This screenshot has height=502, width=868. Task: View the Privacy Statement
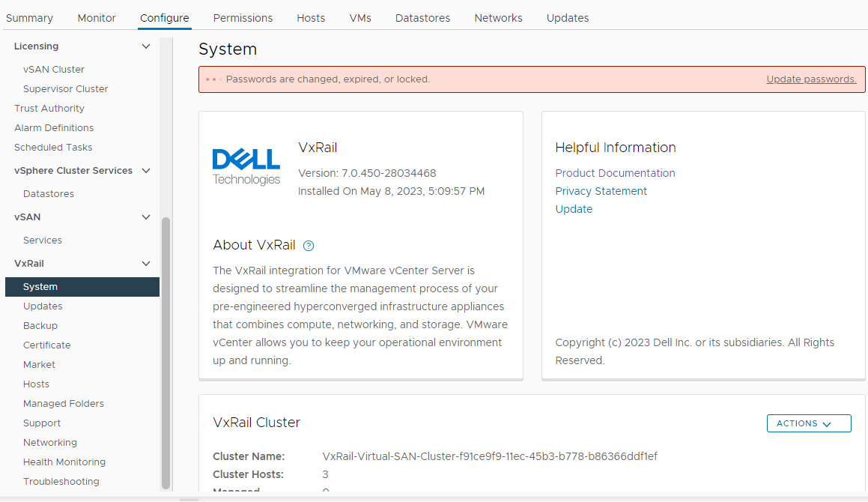pyautogui.click(x=601, y=191)
